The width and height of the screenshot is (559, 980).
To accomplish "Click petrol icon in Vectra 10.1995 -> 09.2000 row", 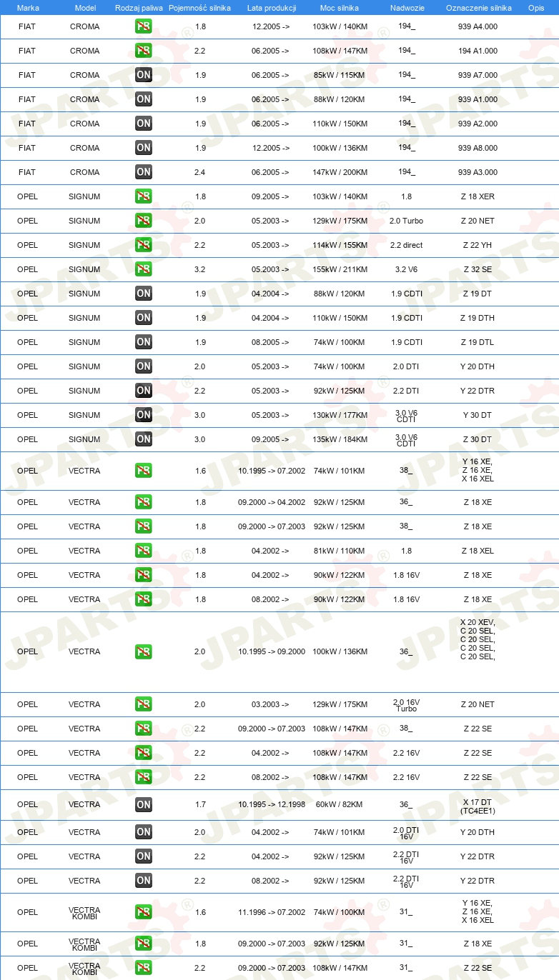I will pyautogui.click(x=144, y=651).
